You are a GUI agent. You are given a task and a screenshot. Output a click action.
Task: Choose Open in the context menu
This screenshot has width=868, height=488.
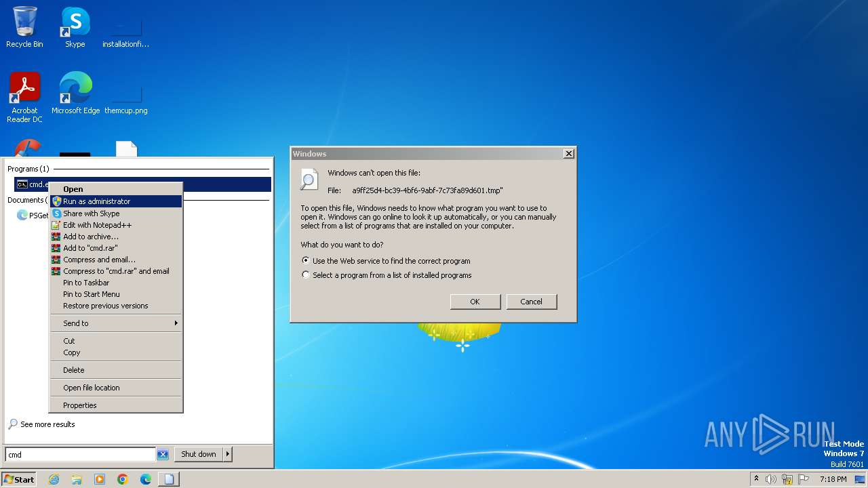(116, 189)
